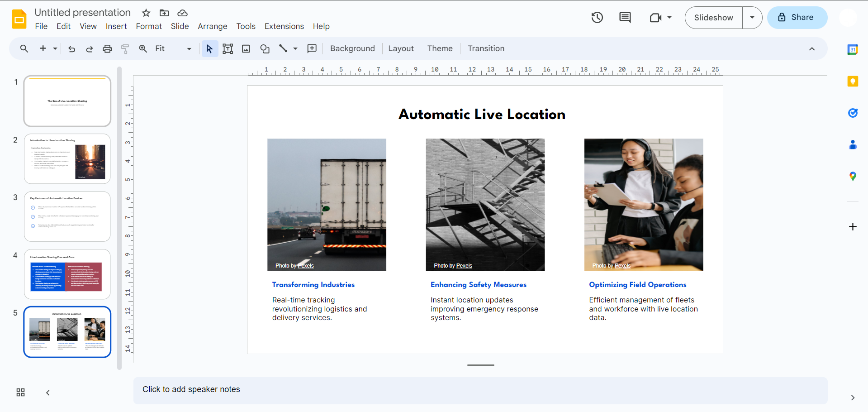Select the text box tool
This screenshot has height=412, width=868.
tap(228, 49)
